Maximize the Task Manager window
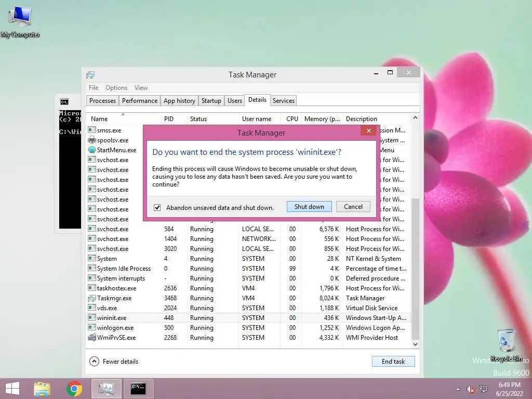This screenshot has width=532, height=399. pyautogui.click(x=390, y=72)
